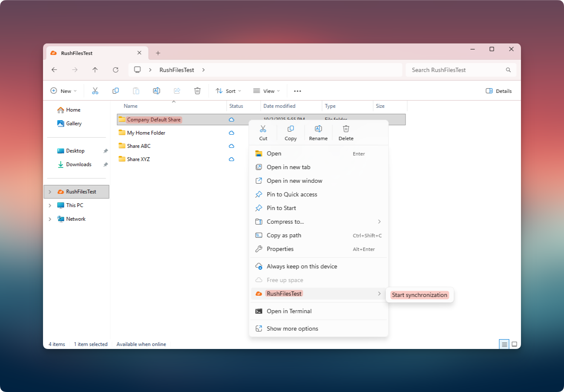Select Pin to Quick access
This screenshot has width=564, height=392.
point(319,194)
